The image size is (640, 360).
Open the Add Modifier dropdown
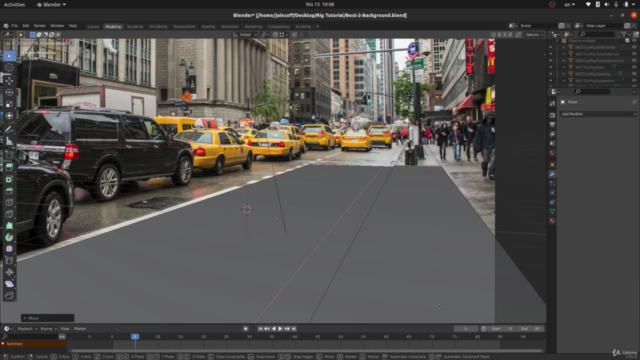pos(598,114)
